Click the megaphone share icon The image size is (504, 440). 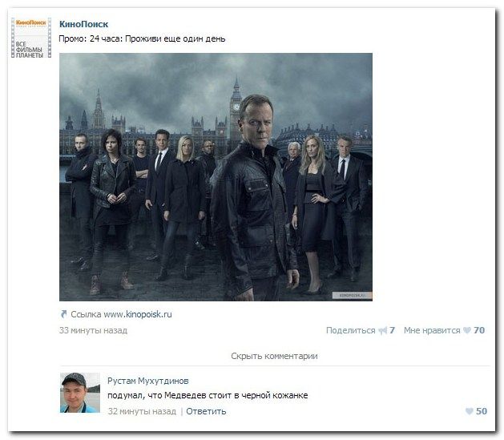pyautogui.click(x=382, y=330)
